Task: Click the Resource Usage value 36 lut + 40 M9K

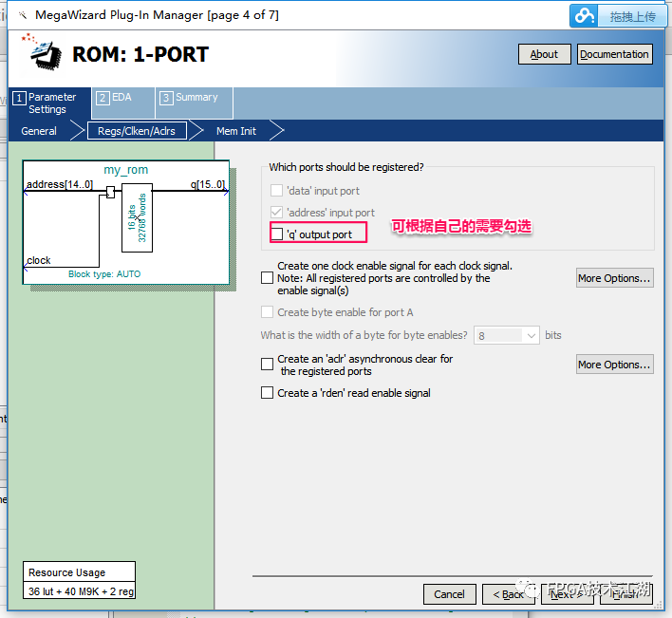Action: click(81, 591)
